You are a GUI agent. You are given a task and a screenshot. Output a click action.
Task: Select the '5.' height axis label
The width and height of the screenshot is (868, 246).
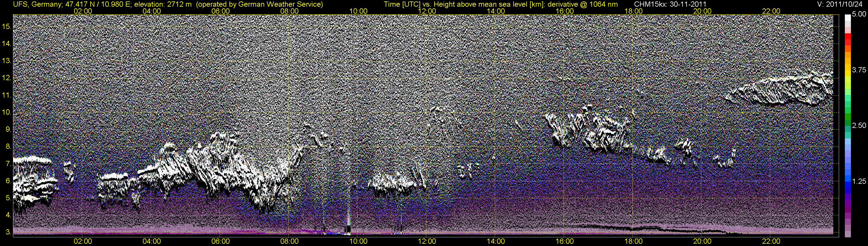coord(8,198)
